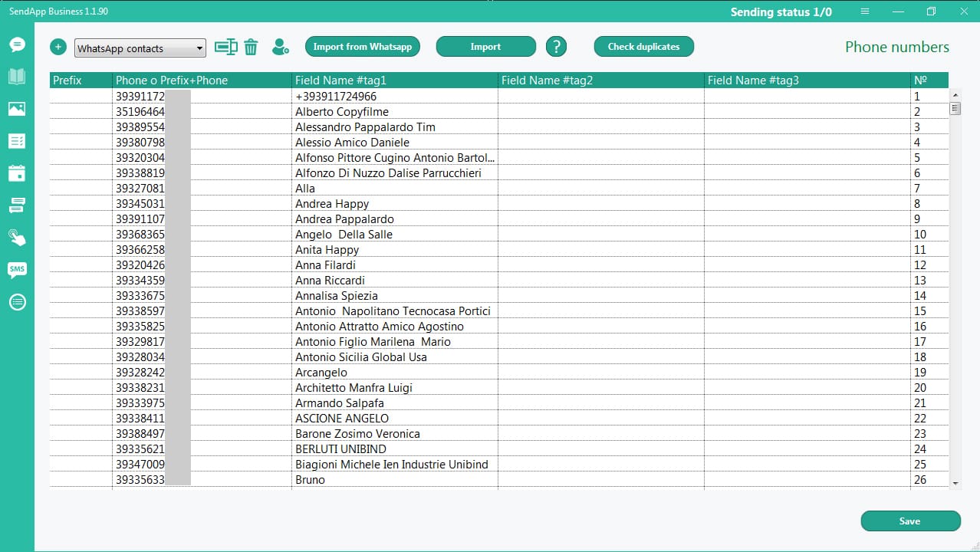Screen dimensions: 980x552
Task: Click the contact user icon in toolbar
Action: (281, 48)
